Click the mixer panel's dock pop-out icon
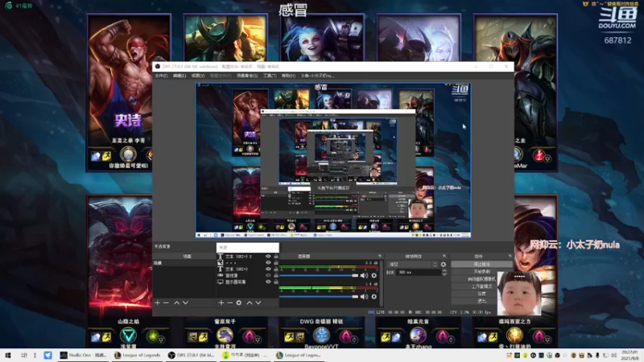 click(x=380, y=256)
